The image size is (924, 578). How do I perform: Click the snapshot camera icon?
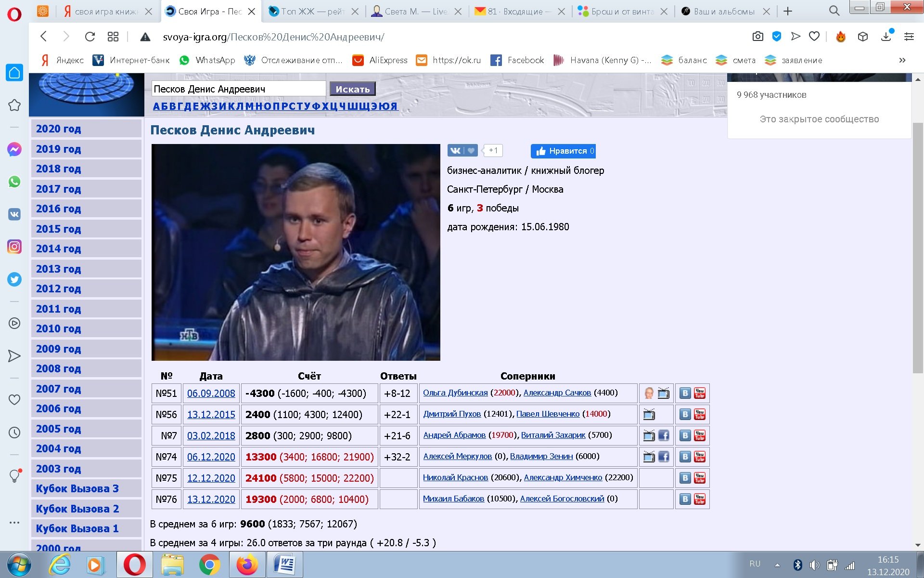757,37
